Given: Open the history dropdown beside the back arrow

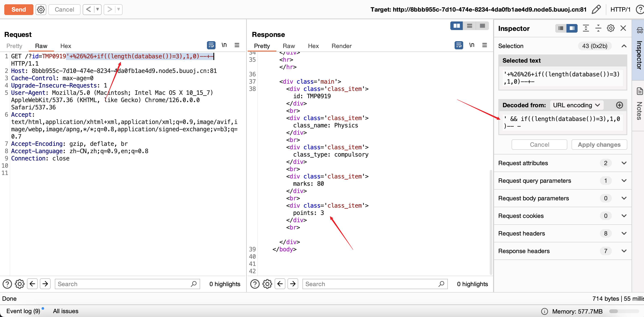Looking at the screenshot, I should pyautogui.click(x=98, y=9).
